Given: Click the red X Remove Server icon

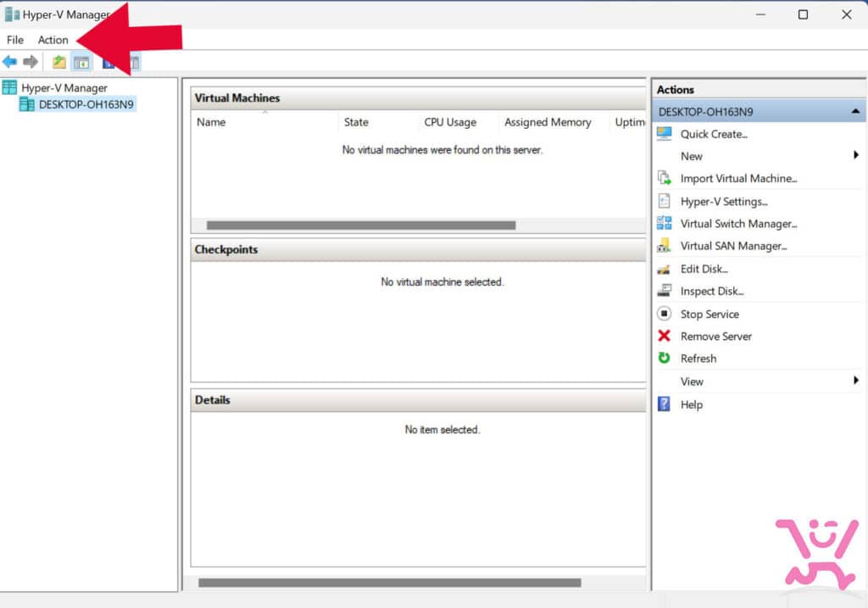Looking at the screenshot, I should (665, 336).
